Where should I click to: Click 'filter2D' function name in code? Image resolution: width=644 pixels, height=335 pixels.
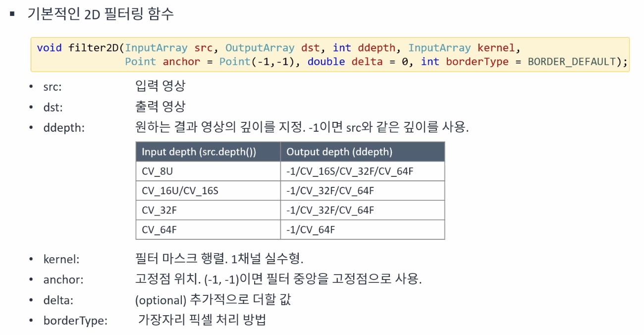tap(94, 48)
